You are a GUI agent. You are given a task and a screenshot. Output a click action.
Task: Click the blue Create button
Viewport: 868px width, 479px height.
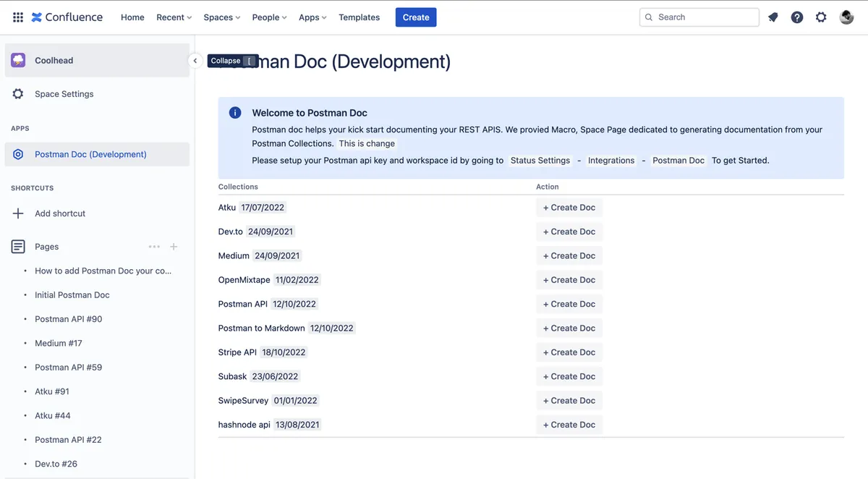click(416, 17)
